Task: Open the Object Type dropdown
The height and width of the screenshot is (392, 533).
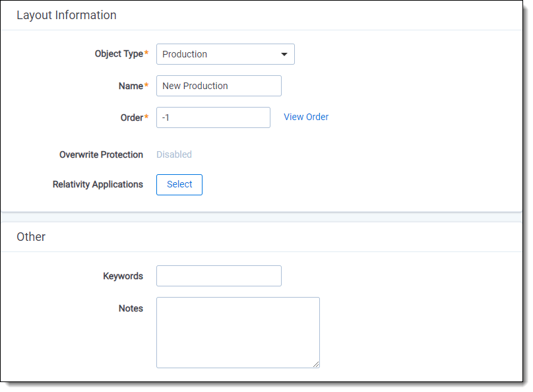Action: (218, 54)
